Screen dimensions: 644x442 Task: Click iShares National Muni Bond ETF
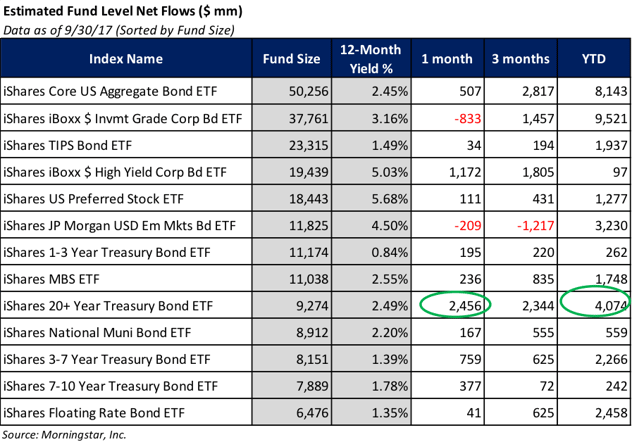click(97, 333)
